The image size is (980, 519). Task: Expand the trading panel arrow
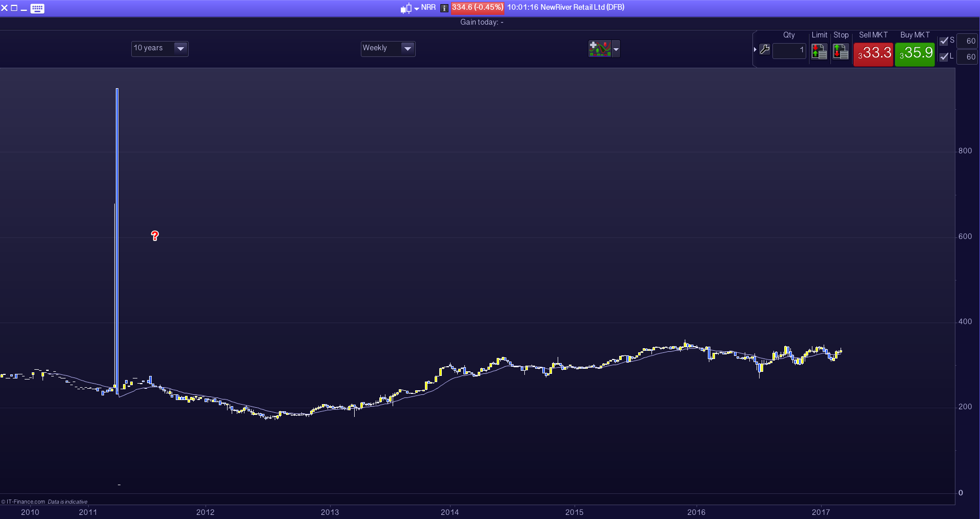(x=755, y=50)
